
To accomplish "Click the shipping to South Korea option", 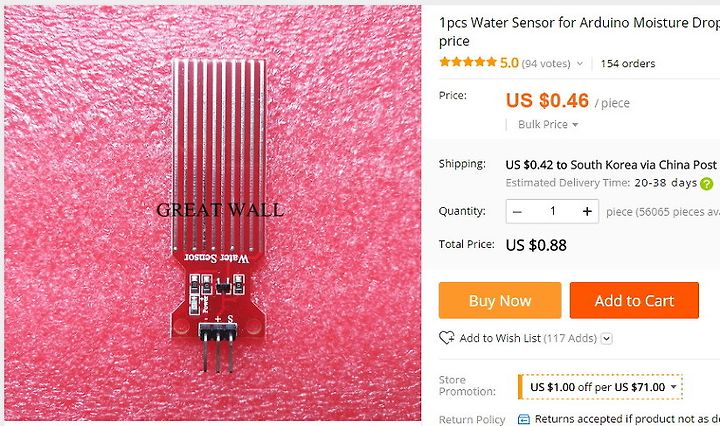I will tap(611, 165).
